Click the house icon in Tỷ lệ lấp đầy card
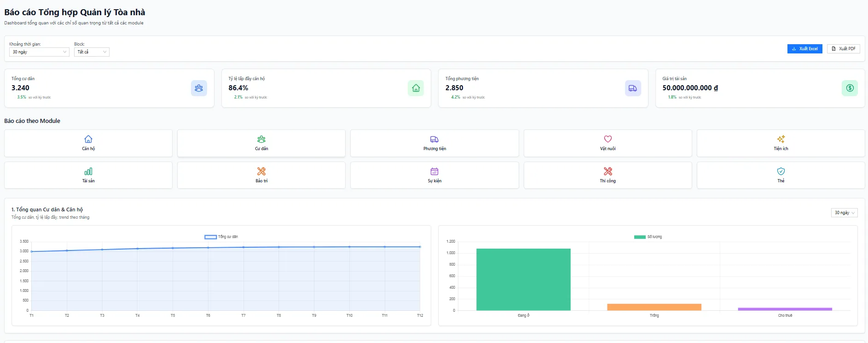The image size is (868, 343). click(x=416, y=88)
